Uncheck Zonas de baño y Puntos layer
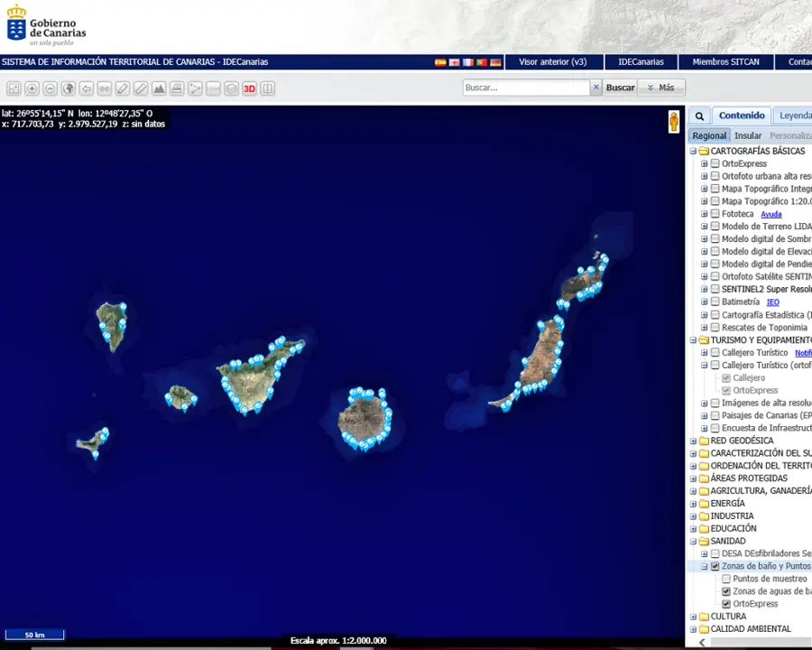Viewport: 812px width, 650px height. pyautogui.click(x=715, y=566)
